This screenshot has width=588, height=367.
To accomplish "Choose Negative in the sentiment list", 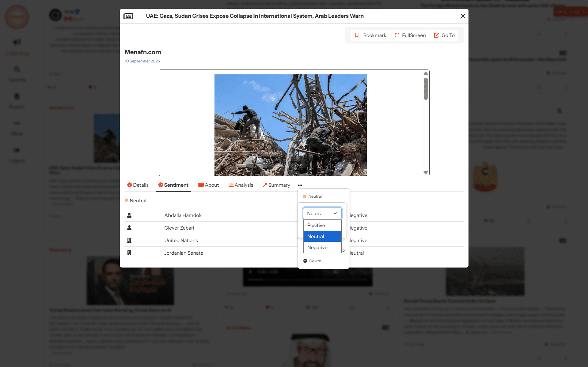I will 322,247.
